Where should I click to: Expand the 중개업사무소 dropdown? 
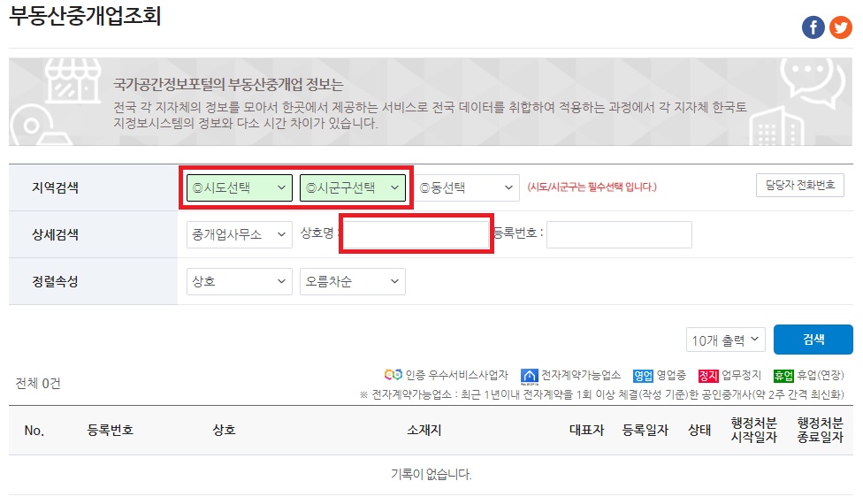pos(240,234)
